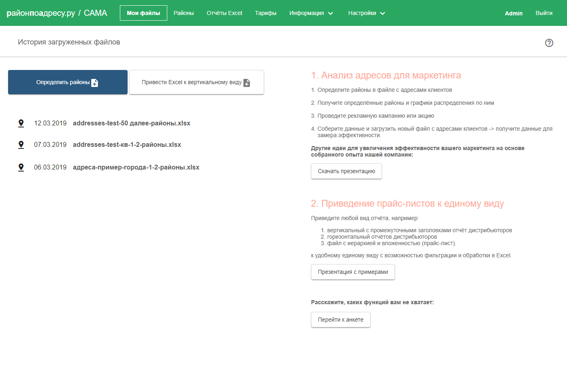Click the районпоадресу.ру site logo
The width and height of the screenshot is (567, 392).
[41, 13]
